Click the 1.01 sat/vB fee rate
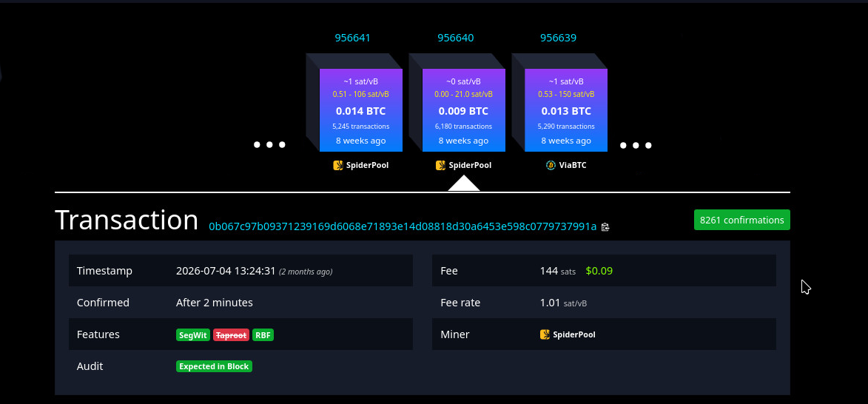The image size is (868, 404). (x=564, y=303)
